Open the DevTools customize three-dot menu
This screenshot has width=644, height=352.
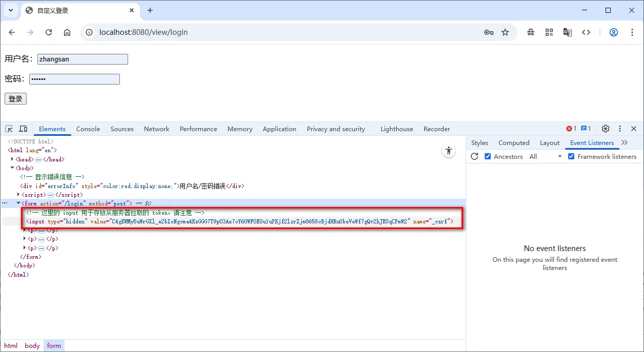tap(620, 129)
